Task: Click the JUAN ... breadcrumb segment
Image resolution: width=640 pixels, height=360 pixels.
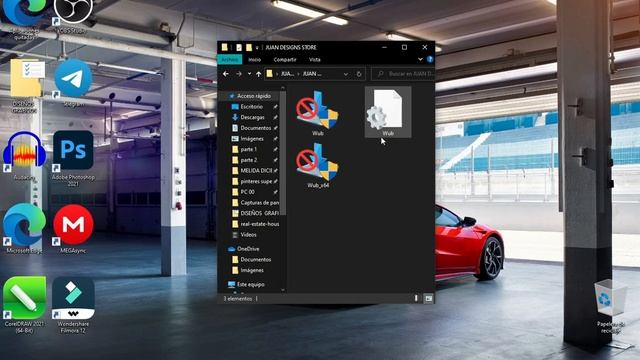Action: click(312, 74)
